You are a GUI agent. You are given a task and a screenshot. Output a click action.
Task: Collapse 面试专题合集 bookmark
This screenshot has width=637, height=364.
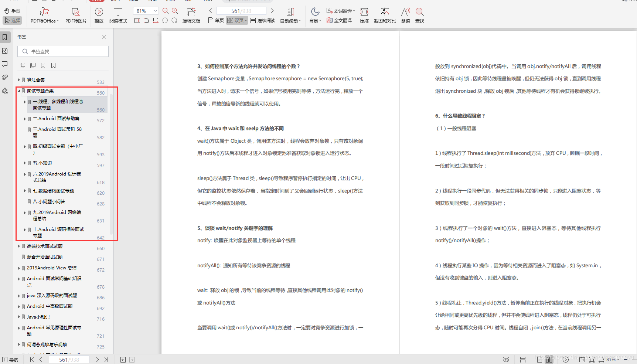point(19,91)
